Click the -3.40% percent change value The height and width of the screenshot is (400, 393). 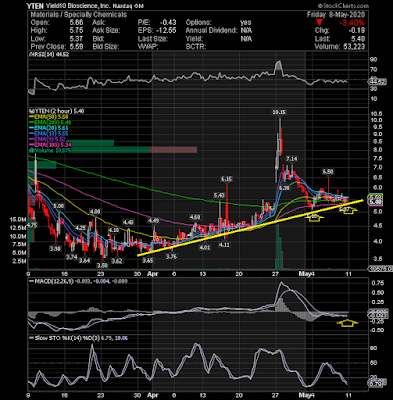tap(352, 23)
